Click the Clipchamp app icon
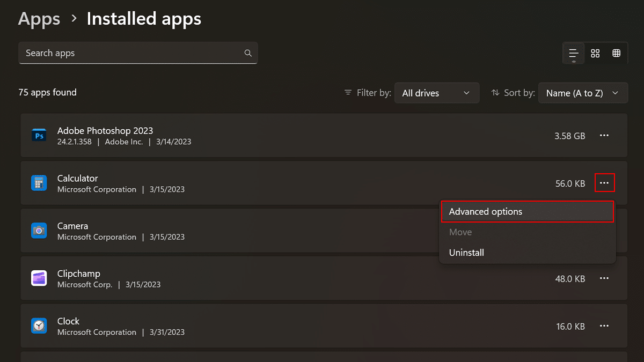Image resolution: width=644 pixels, height=362 pixels. point(39,278)
